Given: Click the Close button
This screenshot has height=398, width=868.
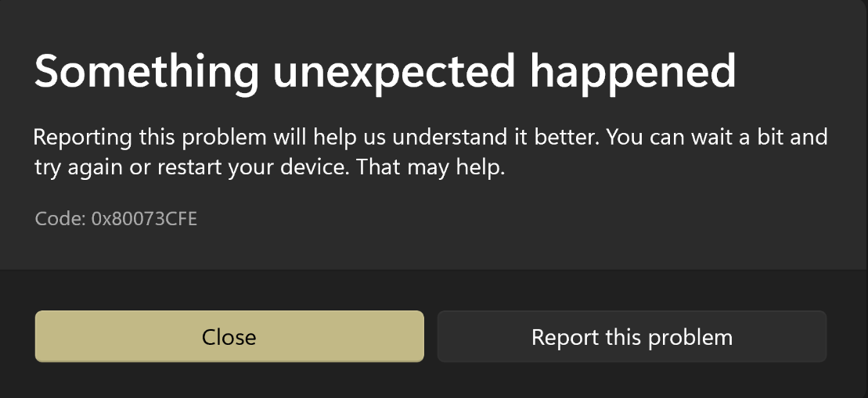Looking at the screenshot, I should tap(229, 336).
